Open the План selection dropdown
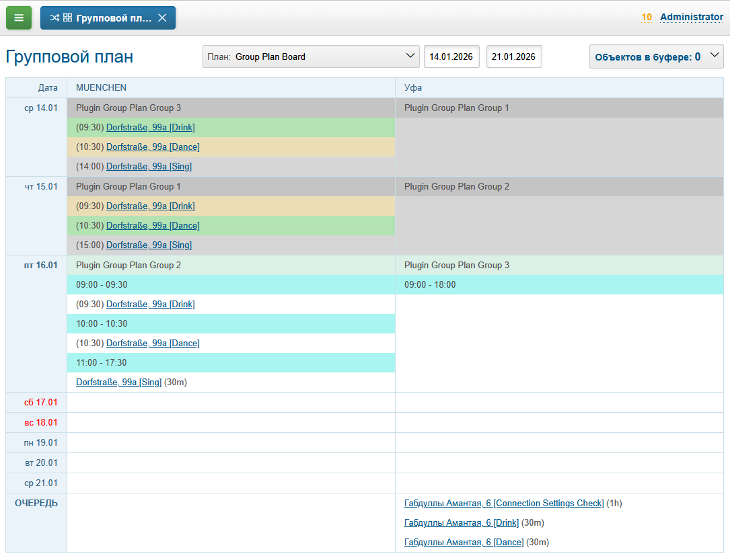The width and height of the screenshot is (730, 560). click(x=311, y=57)
